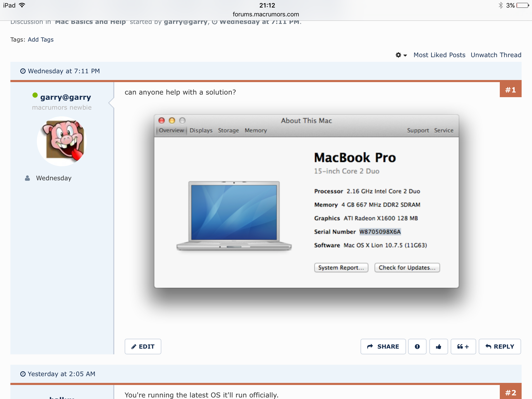
Task: Click Memory 4 GB 667 MHz line
Action: 367,205
